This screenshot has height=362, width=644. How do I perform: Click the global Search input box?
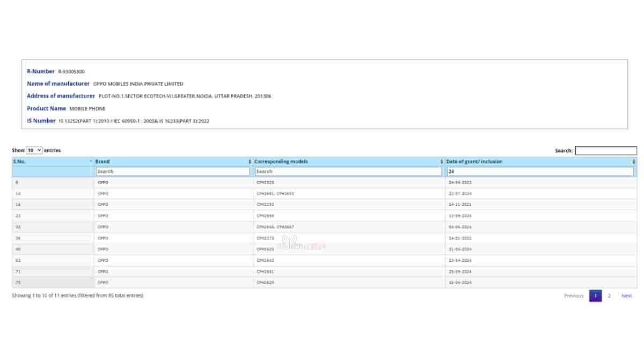coord(605,151)
